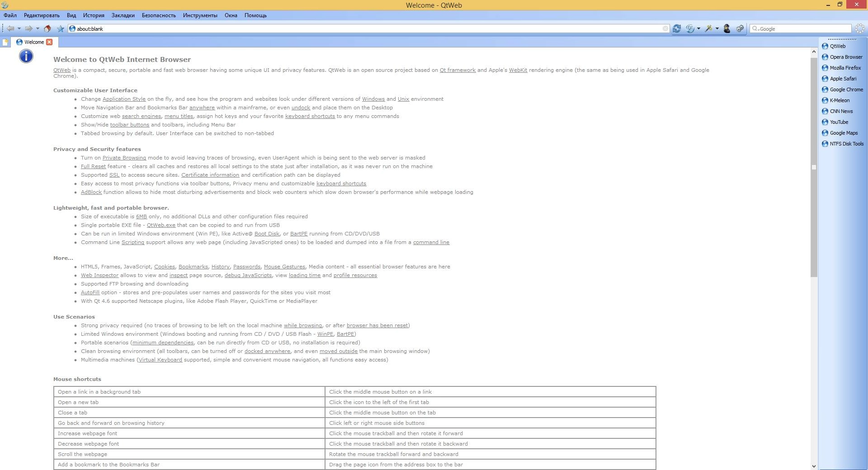Open the Google Maps bookmark

(x=840, y=133)
